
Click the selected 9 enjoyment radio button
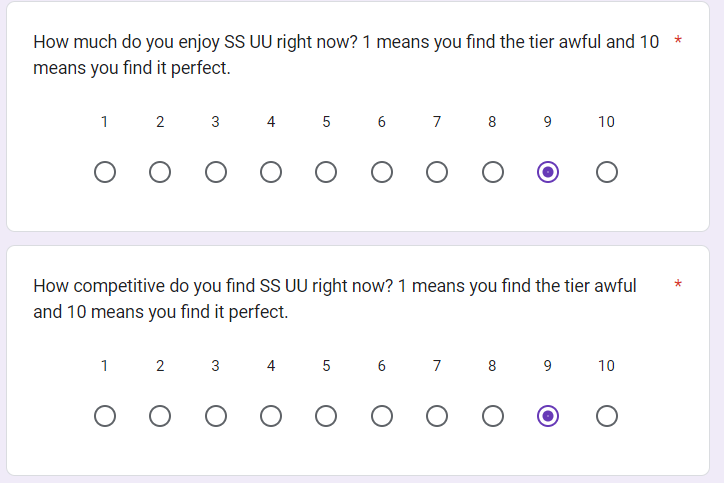click(548, 172)
